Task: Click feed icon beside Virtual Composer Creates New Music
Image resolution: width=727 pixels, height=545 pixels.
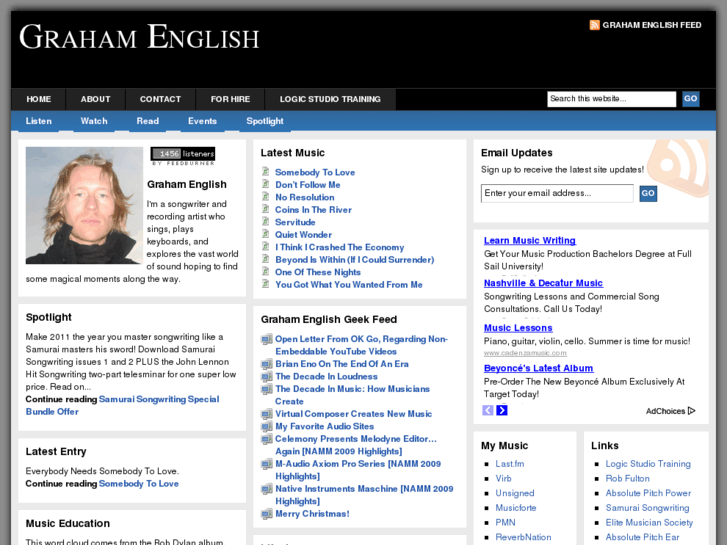Action: click(267, 414)
